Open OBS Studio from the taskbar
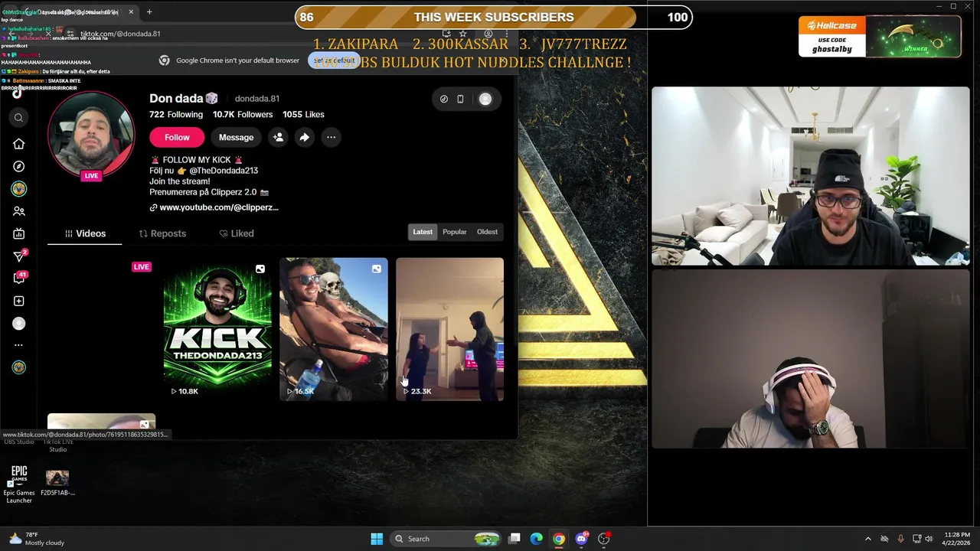The width and height of the screenshot is (980, 551). 603,539
